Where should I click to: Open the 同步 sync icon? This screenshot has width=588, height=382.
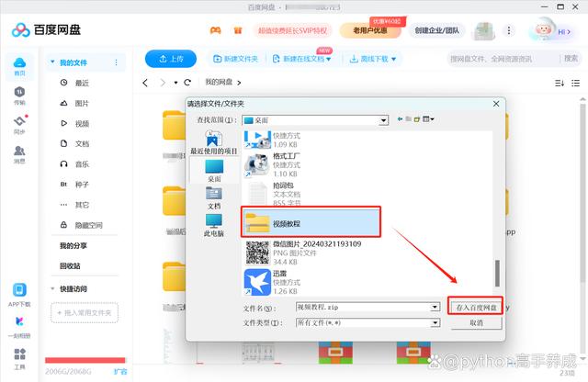click(x=19, y=125)
